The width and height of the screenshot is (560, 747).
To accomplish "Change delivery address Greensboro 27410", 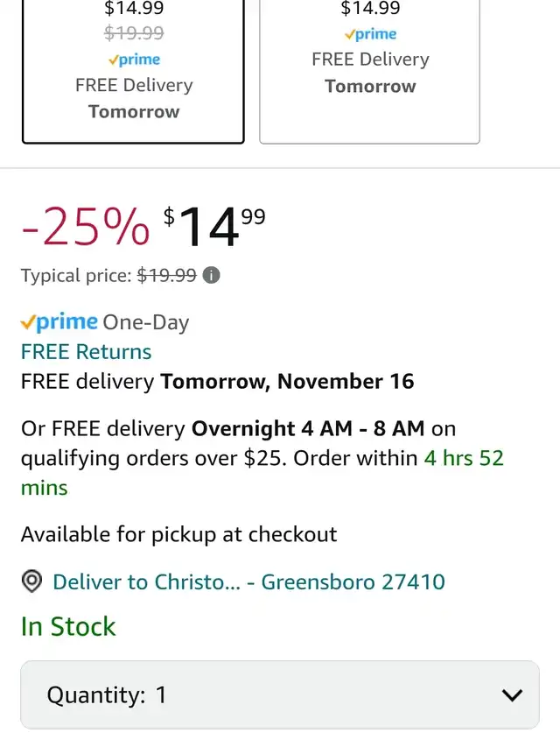I will pyautogui.click(x=248, y=581).
